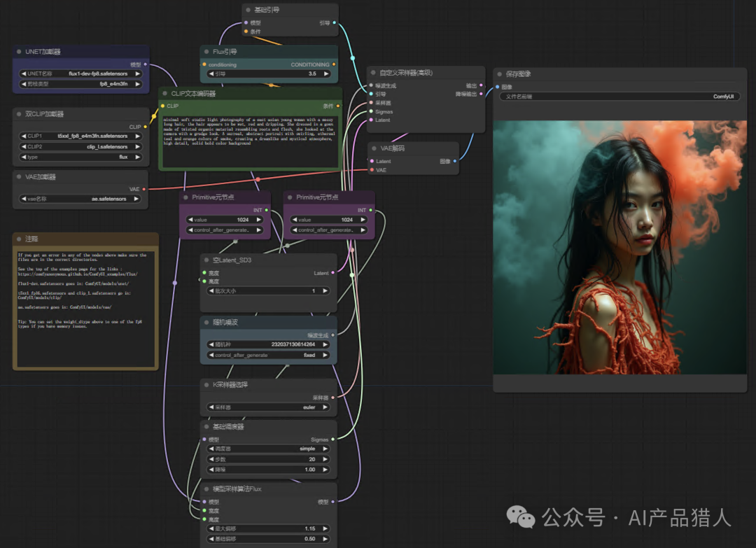
Task: Click the 条件 output port of CLIP文本编码器
Action: [x=337, y=106]
